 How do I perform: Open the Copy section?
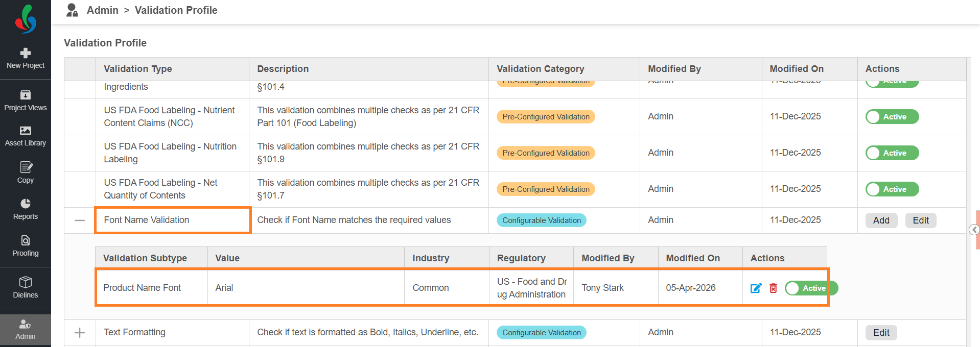(26, 173)
